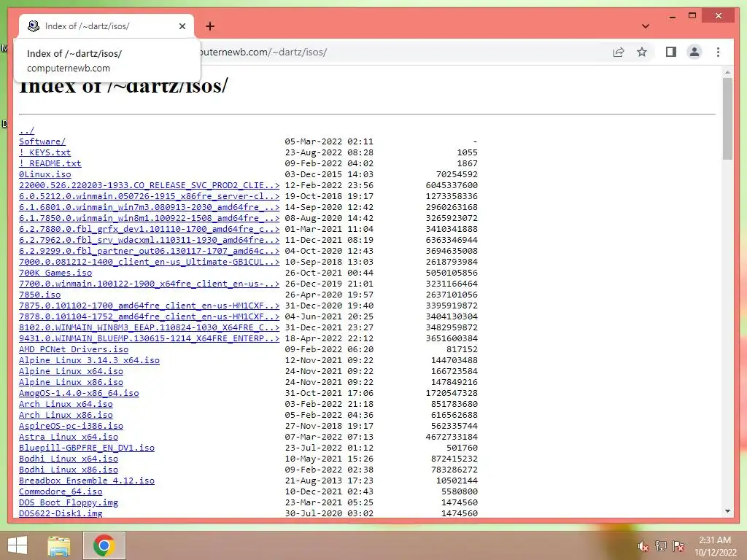Viewport: 747px width, 560px height.
Task: Click the muted volume tray icon
Action: [643, 546]
